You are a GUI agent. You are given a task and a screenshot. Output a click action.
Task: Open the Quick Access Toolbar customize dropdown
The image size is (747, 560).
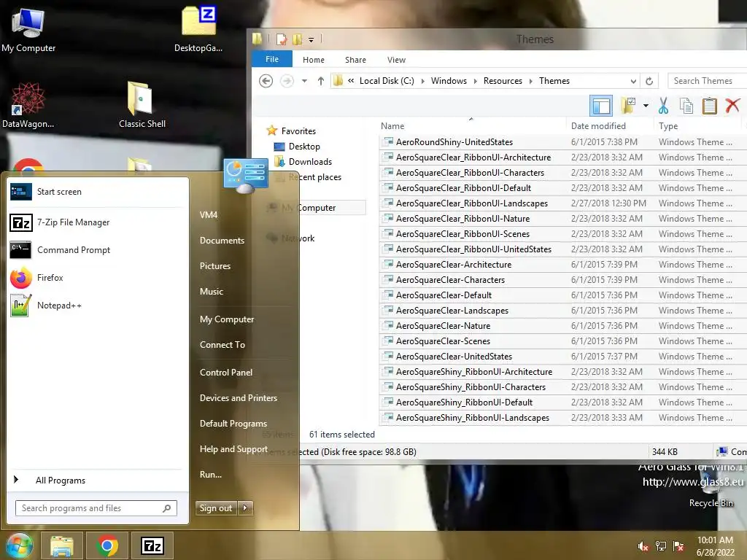point(311,39)
